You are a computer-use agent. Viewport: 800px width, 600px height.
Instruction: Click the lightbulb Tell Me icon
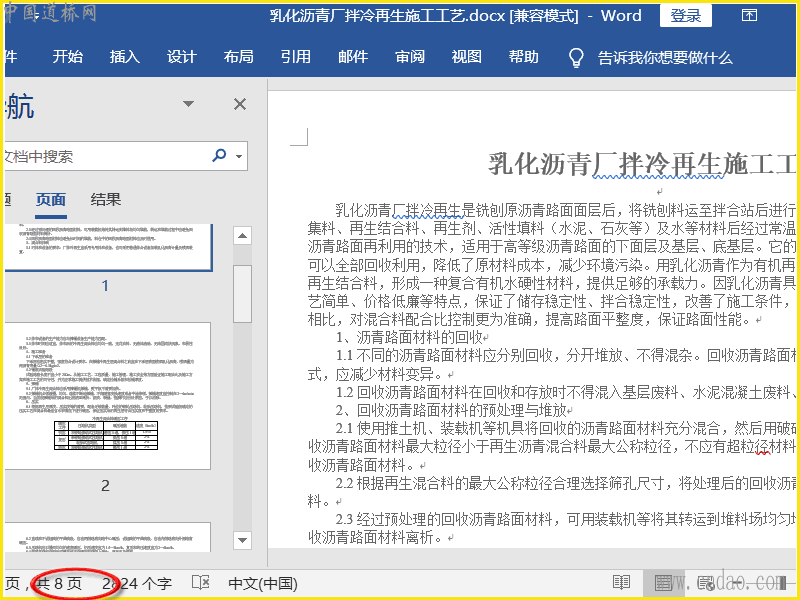tap(576, 58)
